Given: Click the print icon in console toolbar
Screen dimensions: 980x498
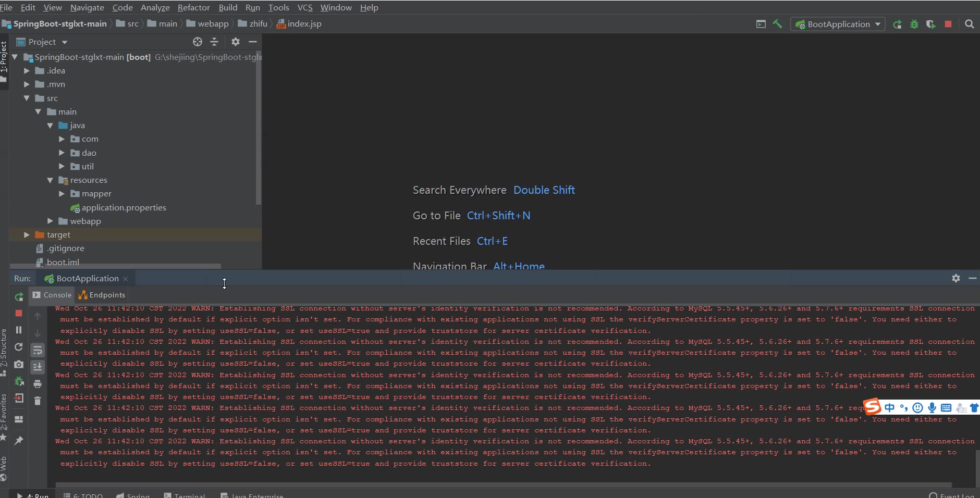Looking at the screenshot, I should pyautogui.click(x=38, y=384).
